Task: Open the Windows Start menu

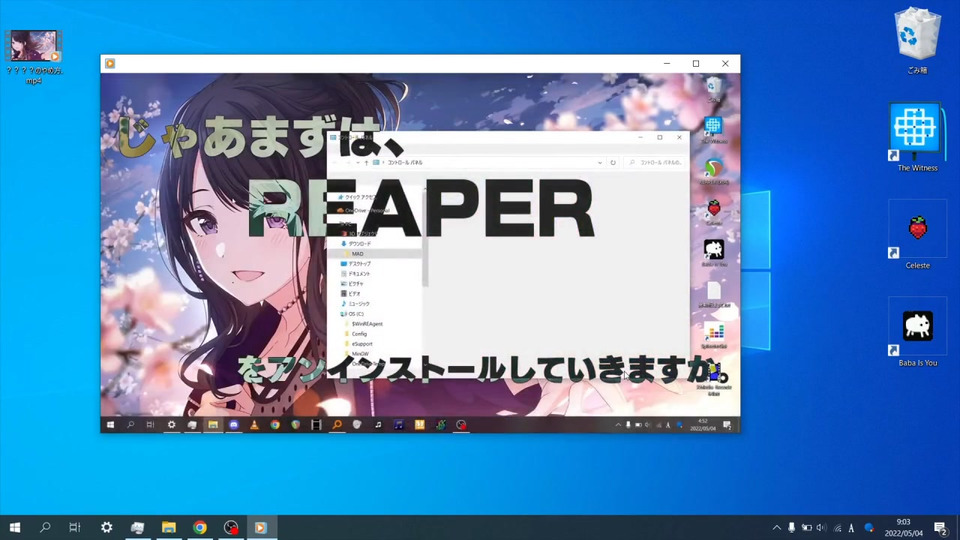Action: tap(15, 527)
